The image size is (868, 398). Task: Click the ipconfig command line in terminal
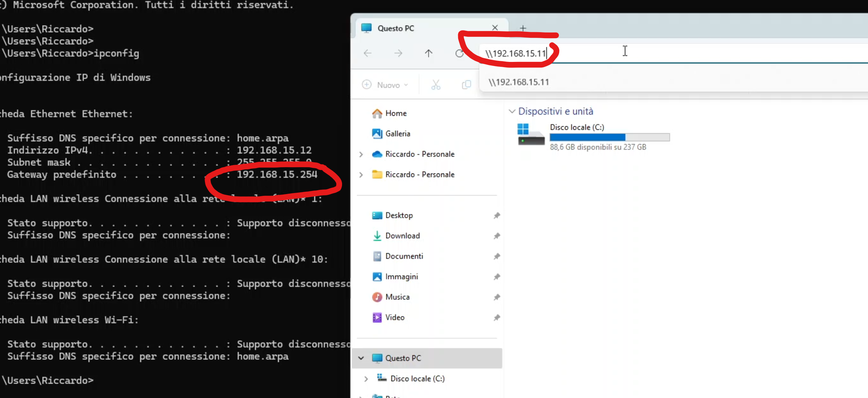coord(70,54)
